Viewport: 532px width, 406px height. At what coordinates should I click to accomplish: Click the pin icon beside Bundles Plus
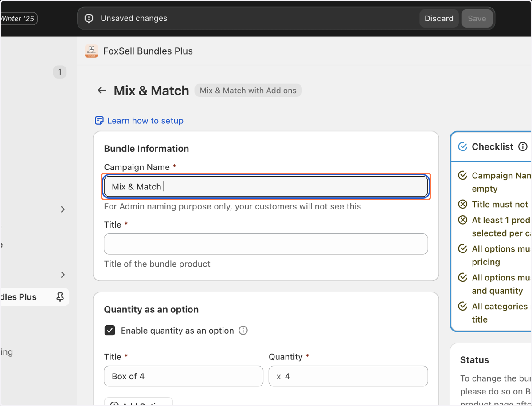(60, 297)
